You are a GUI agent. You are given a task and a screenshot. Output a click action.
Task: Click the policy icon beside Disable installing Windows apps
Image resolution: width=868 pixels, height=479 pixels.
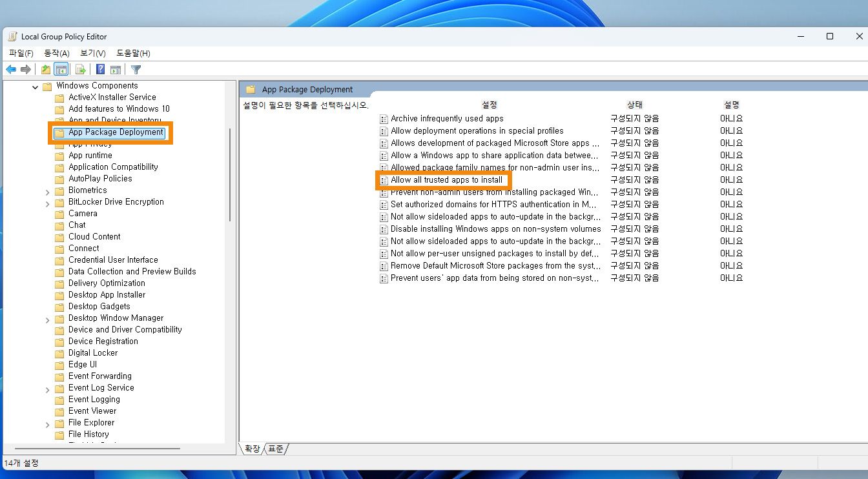pyautogui.click(x=384, y=229)
